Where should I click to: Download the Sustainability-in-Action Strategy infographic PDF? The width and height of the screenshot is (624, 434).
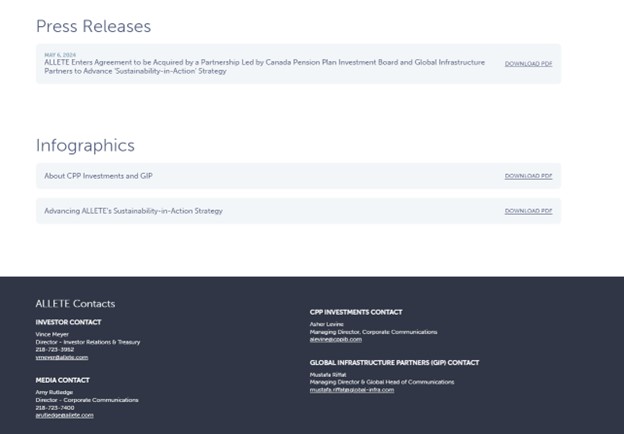[528, 211]
